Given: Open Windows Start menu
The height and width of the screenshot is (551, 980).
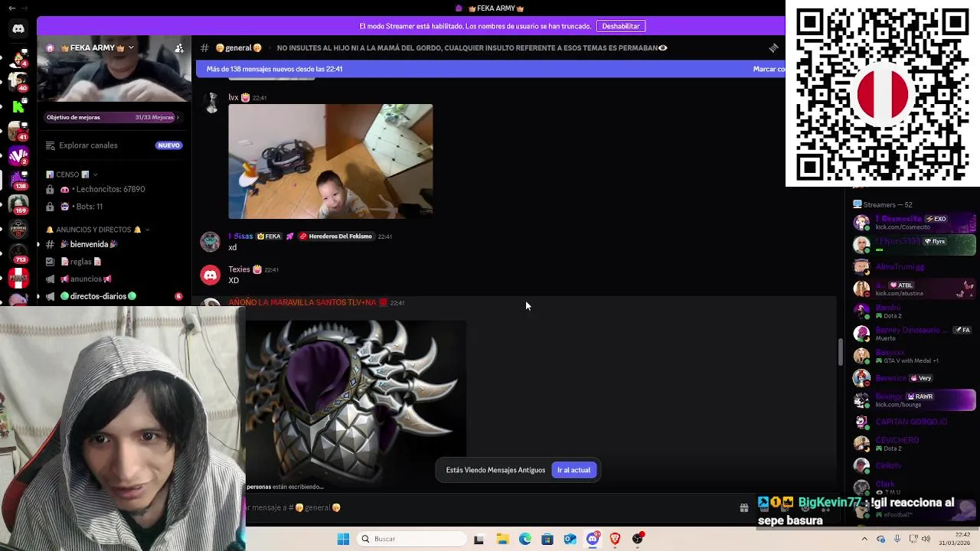Looking at the screenshot, I should pyautogui.click(x=343, y=539).
